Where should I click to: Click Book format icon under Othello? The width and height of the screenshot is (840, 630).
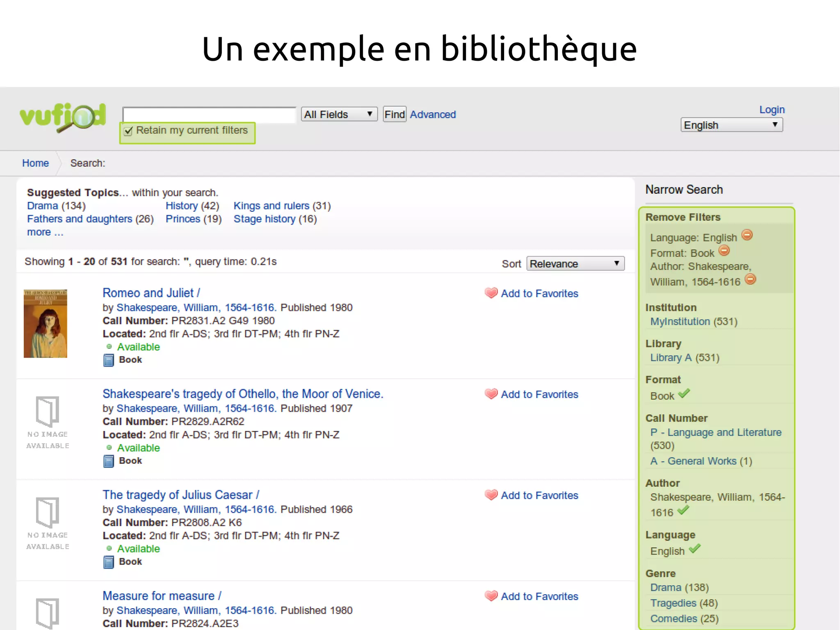pos(108,461)
